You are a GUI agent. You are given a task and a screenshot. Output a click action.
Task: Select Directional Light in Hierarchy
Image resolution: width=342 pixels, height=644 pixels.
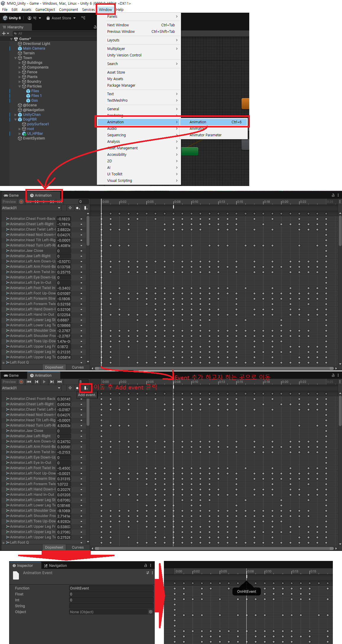37,44
